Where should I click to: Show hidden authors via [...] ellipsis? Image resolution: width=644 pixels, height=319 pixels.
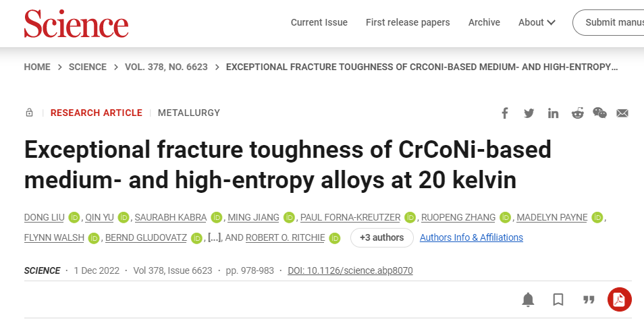[215, 237]
